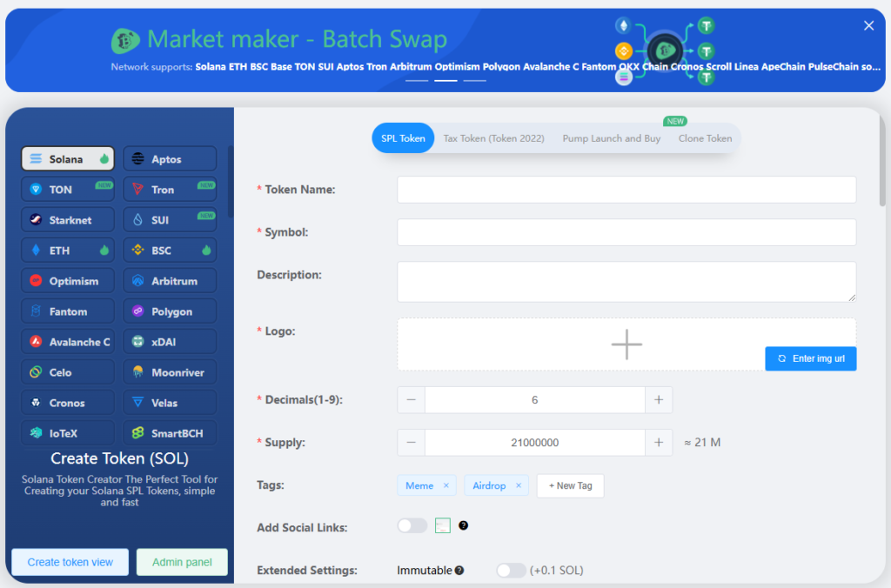Click the Supply number field
This screenshot has width=891, height=588.
coord(535,443)
